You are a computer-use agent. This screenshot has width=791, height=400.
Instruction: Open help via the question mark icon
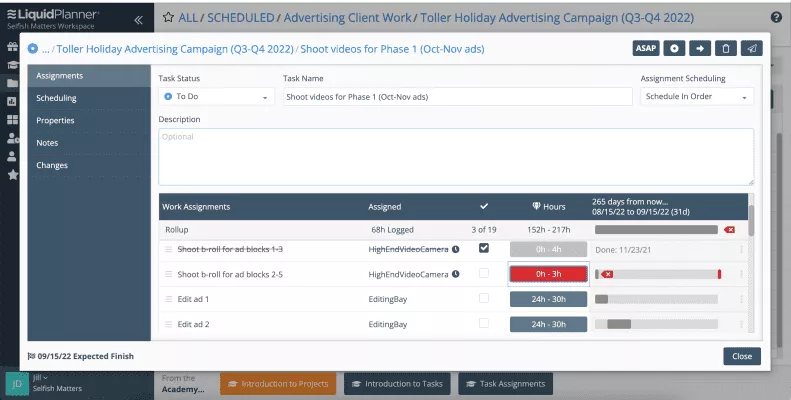pyautogui.click(x=777, y=18)
